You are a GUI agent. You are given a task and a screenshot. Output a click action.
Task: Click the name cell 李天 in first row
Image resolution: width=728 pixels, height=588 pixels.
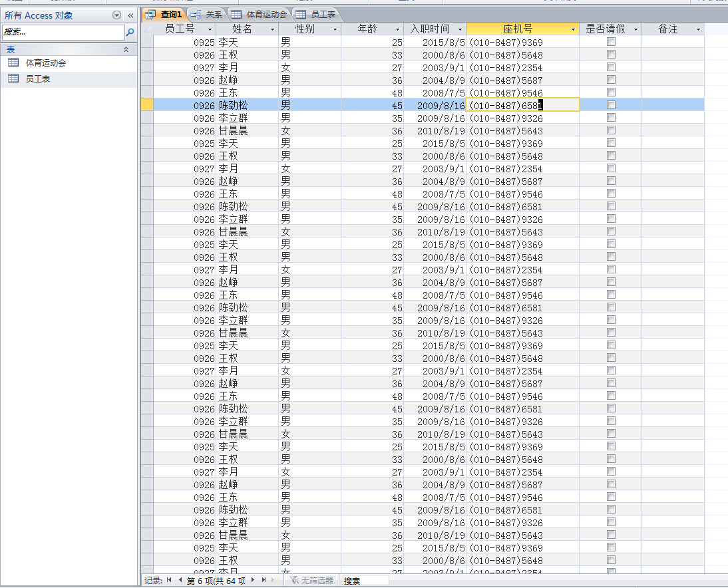pyautogui.click(x=248, y=42)
